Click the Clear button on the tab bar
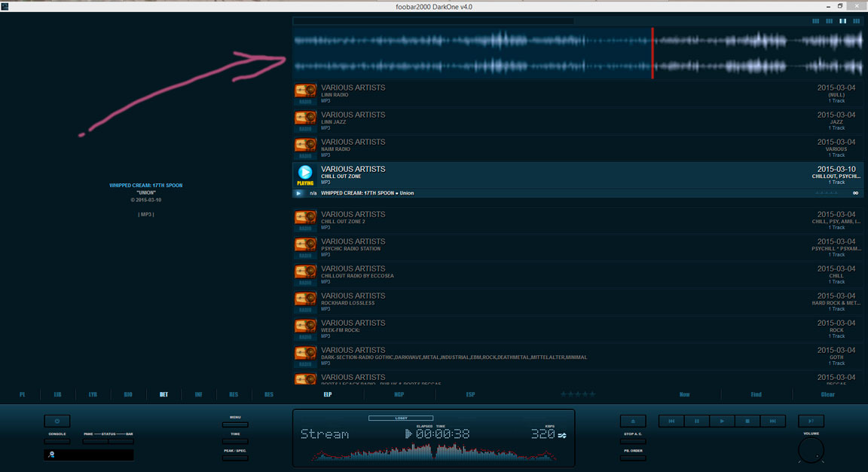 827,394
